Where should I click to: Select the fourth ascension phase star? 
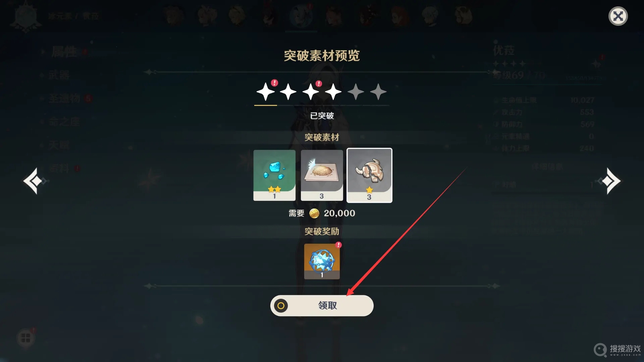click(333, 92)
